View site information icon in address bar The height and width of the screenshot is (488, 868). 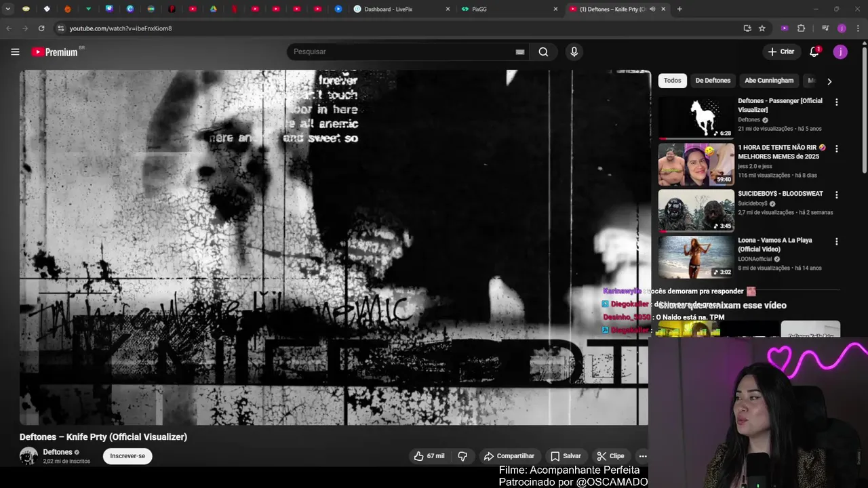pos(60,28)
